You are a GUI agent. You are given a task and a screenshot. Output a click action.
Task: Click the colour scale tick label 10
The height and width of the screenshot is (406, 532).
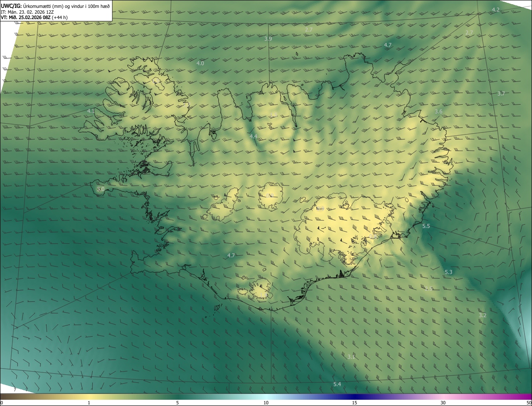coord(266,403)
